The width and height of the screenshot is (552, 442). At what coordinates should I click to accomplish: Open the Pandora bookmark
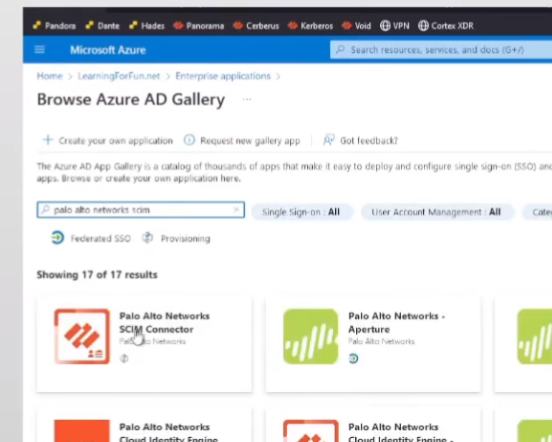click(x=54, y=26)
